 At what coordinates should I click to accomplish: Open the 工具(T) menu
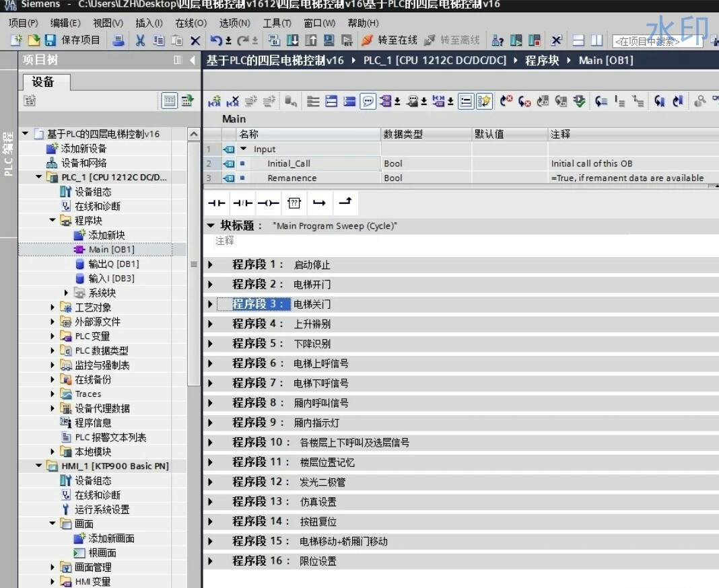(x=277, y=23)
